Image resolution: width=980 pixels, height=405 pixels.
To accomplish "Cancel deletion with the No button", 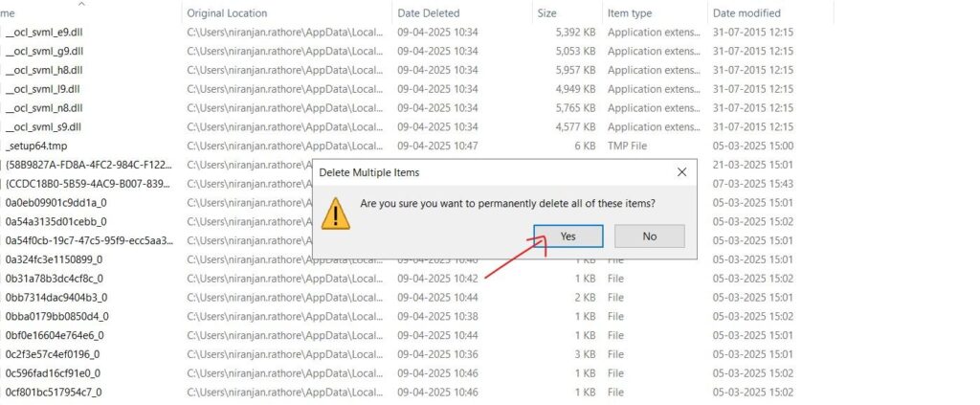I will (650, 236).
